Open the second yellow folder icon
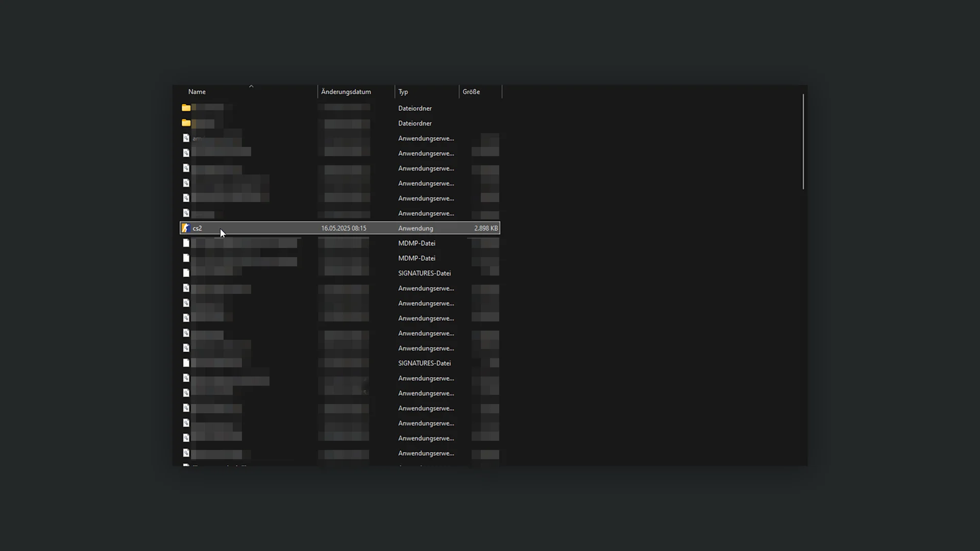 187,123
